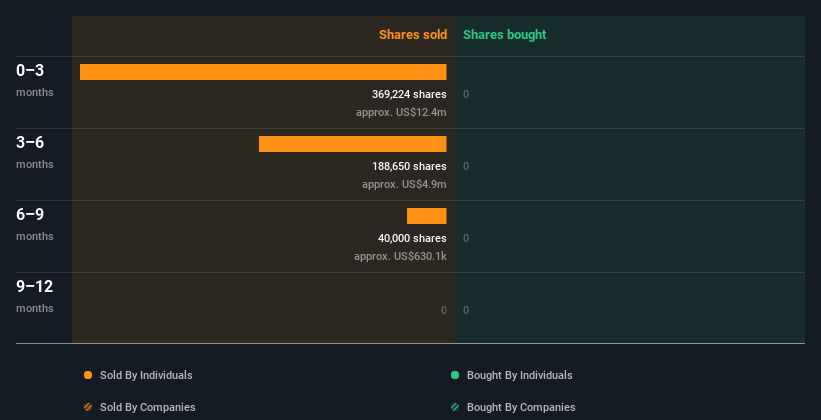821x420 pixels.
Task: Click the approx. US$12.4m value
Action: (401, 112)
